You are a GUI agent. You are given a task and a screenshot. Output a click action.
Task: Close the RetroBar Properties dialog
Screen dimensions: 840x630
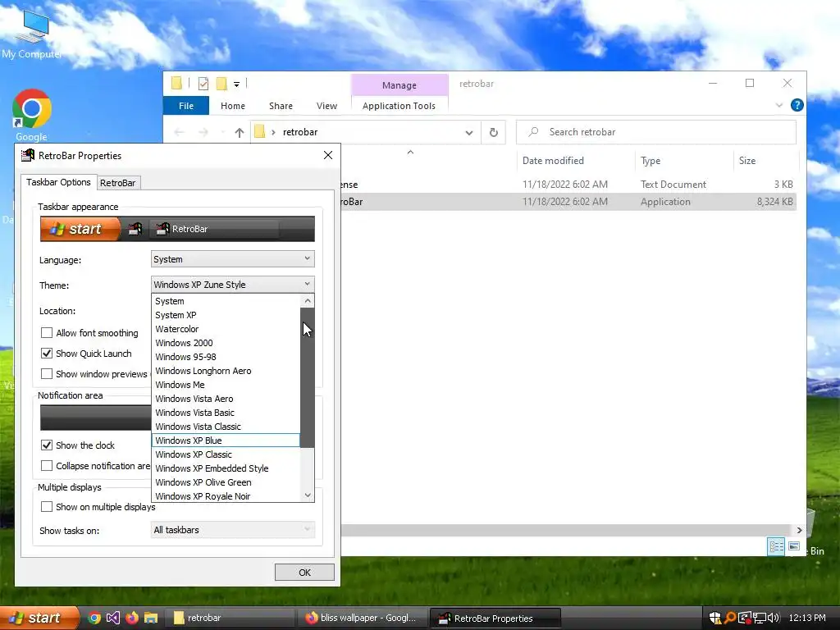328,155
